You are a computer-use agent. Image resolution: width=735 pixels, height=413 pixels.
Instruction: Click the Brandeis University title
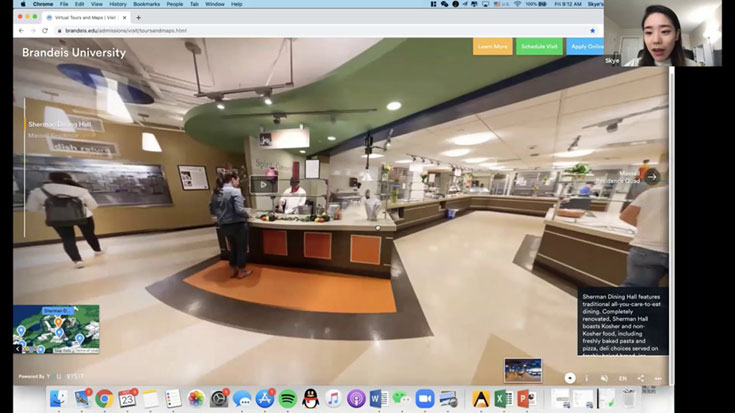point(74,53)
